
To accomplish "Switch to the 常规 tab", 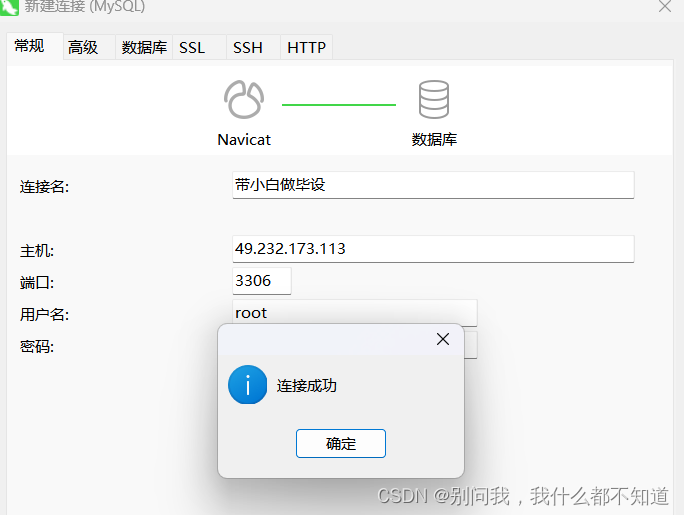I will (35, 46).
